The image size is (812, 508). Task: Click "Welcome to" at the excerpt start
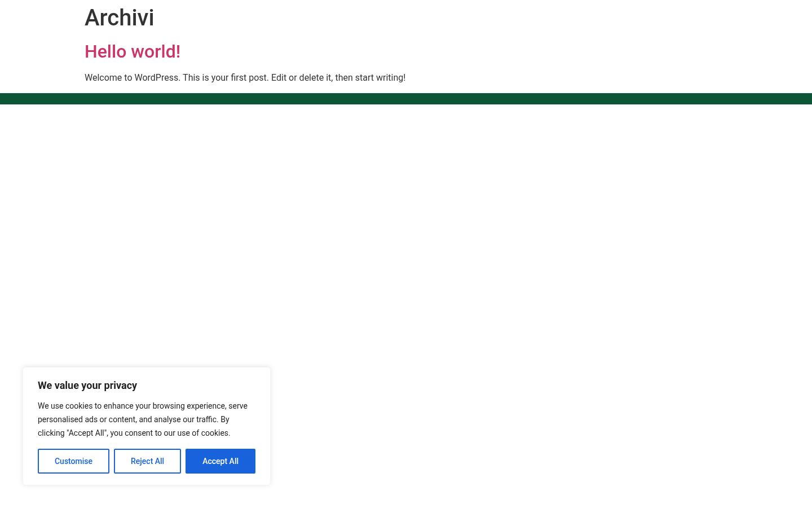[x=108, y=78]
